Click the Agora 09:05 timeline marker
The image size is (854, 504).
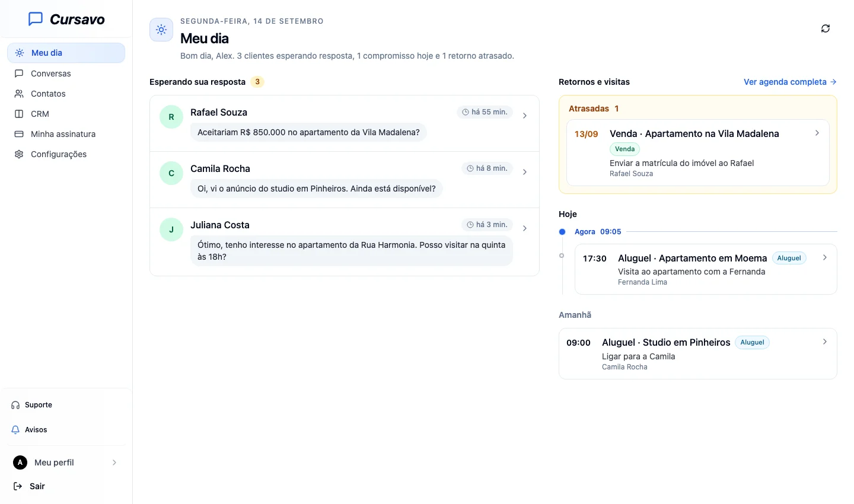(x=562, y=232)
